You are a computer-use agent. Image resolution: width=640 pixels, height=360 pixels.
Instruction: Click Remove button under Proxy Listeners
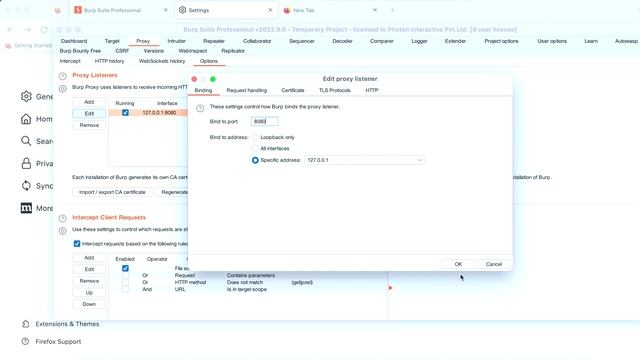point(89,125)
